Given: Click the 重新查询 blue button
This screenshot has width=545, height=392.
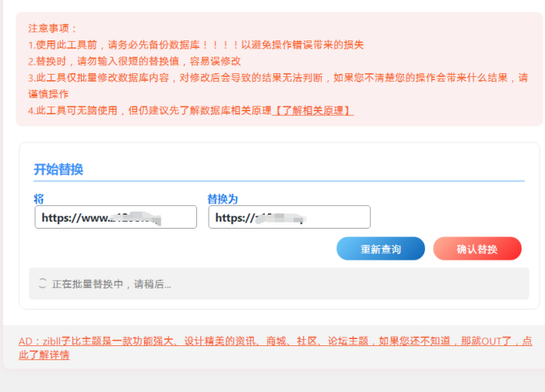Looking at the screenshot, I should click(x=381, y=249).
